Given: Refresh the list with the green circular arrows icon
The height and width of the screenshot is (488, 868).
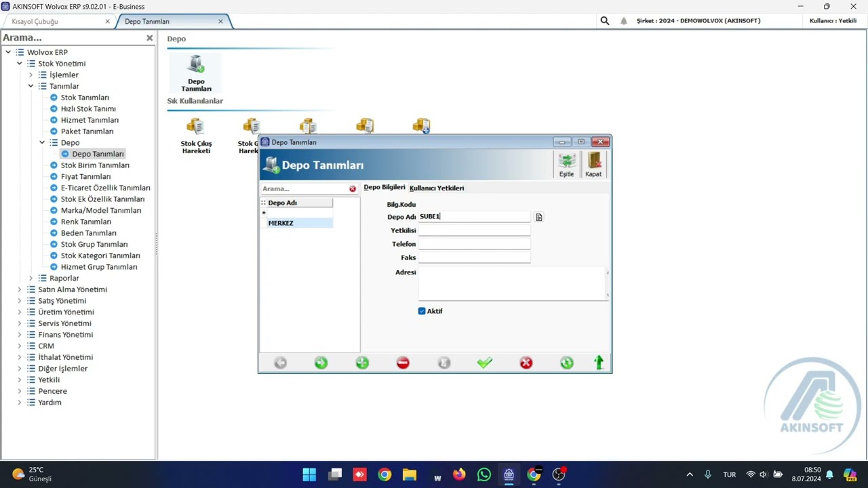Looking at the screenshot, I should [567, 363].
